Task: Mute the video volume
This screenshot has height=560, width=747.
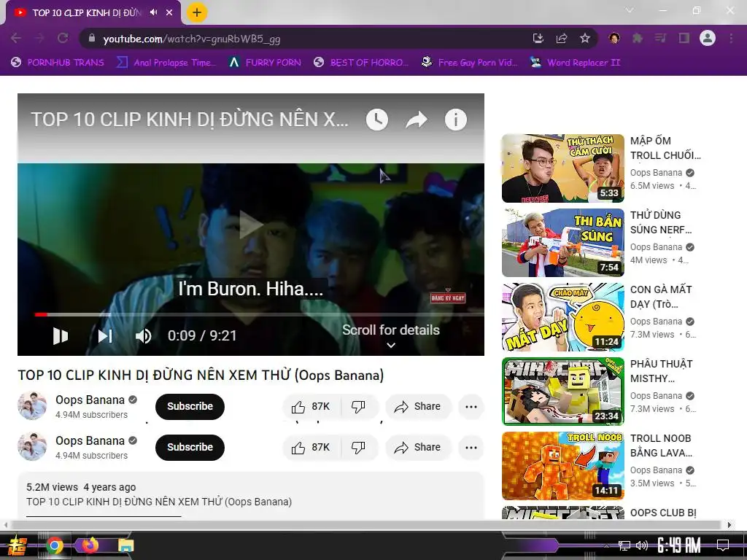Action: (144, 335)
